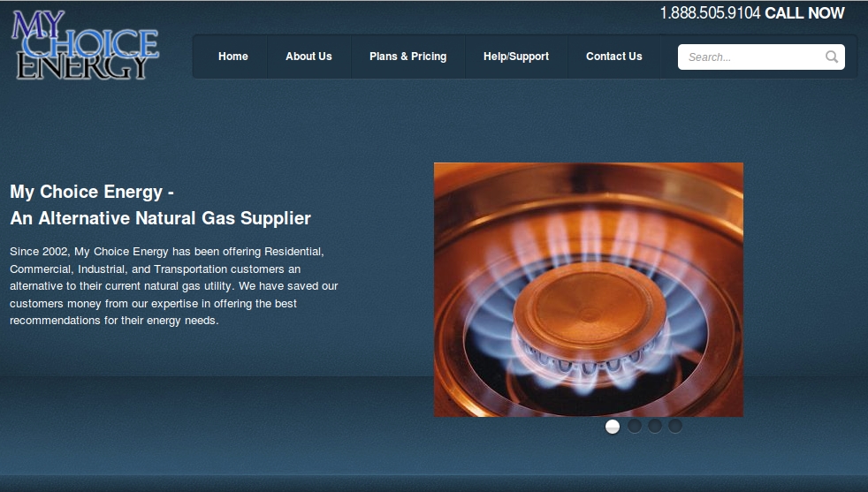Go to Plans & Pricing
The height and width of the screenshot is (492, 868).
coord(408,57)
